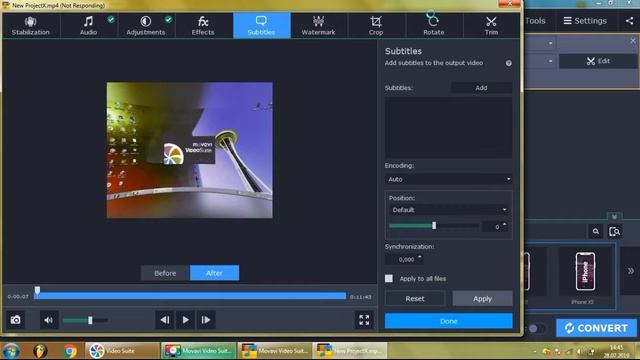This screenshot has height=360, width=640.
Task: Expand the Position Default dropdown
Action: point(448,210)
